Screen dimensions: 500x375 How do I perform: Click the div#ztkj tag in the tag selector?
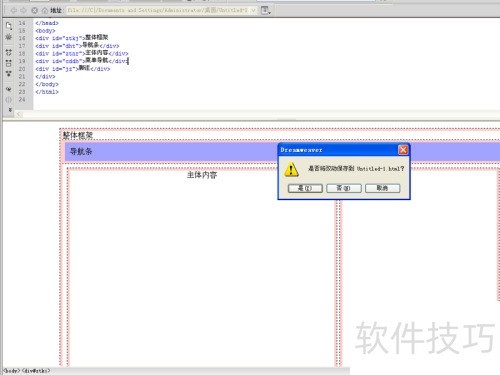(x=36, y=371)
